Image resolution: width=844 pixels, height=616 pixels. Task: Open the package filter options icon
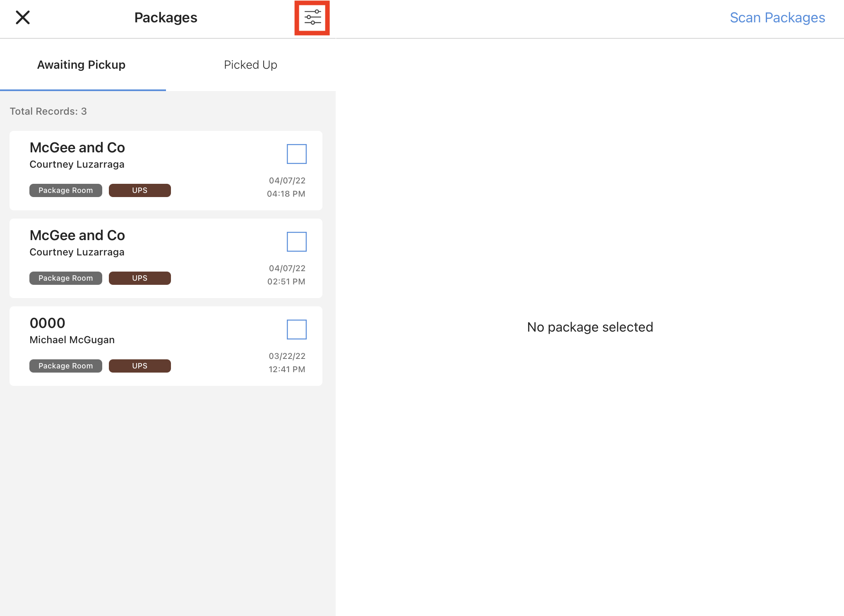312,18
